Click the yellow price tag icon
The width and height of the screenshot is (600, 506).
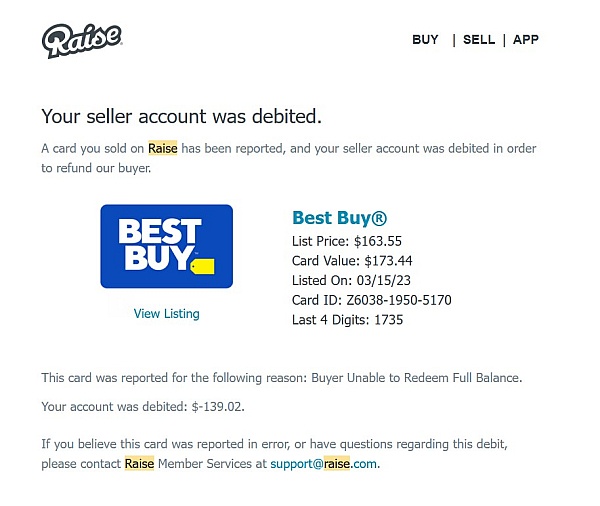click(203, 266)
